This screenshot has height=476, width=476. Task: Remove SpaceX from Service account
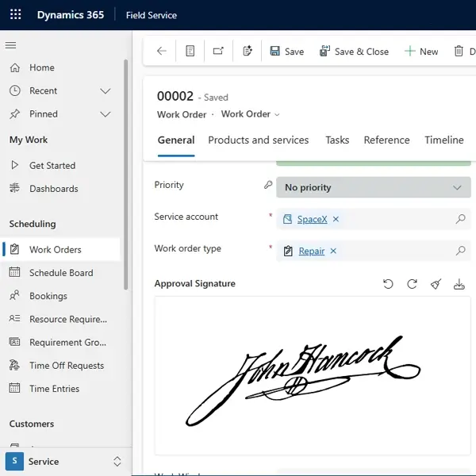336,219
